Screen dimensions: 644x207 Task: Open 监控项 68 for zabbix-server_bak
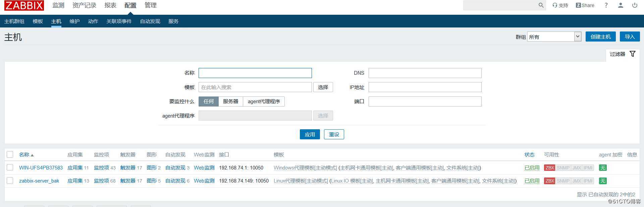pos(102,181)
